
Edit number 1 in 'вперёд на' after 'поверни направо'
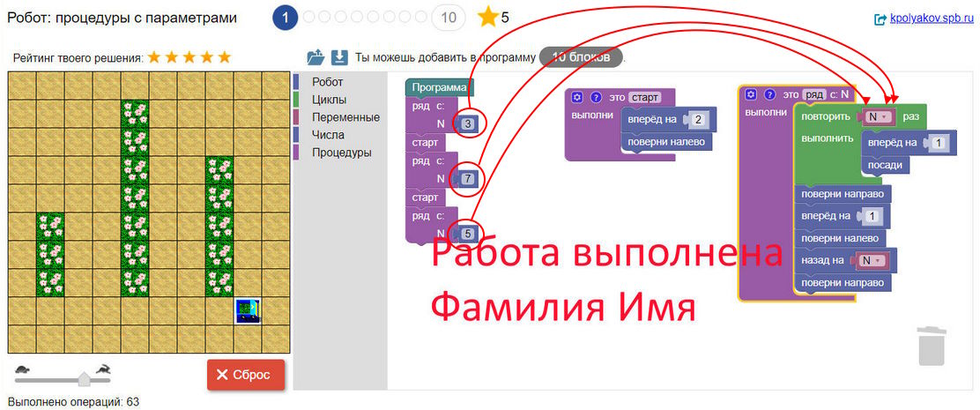[x=872, y=216]
